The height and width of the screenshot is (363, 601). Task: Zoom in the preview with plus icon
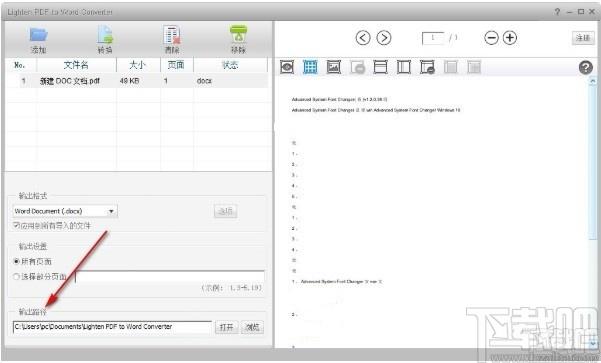tap(510, 38)
